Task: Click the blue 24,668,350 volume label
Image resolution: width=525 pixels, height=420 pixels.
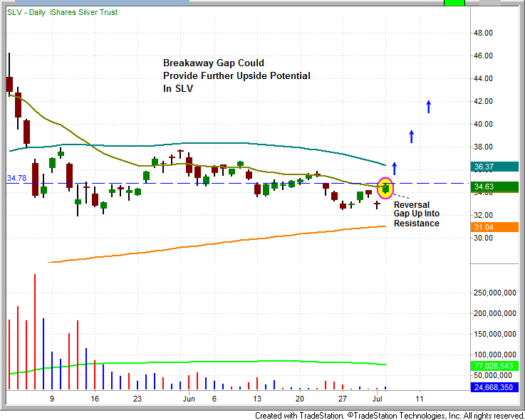Action: click(x=493, y=387)
